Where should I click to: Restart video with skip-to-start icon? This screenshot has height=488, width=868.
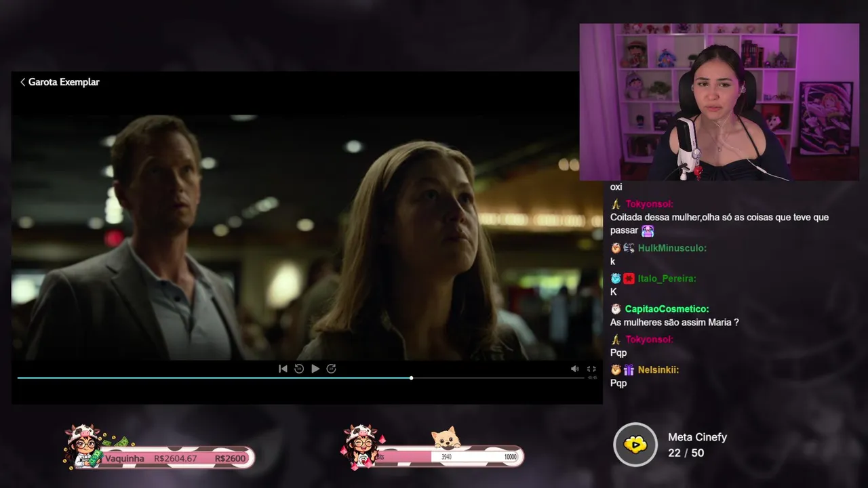(x=283, y=369)
